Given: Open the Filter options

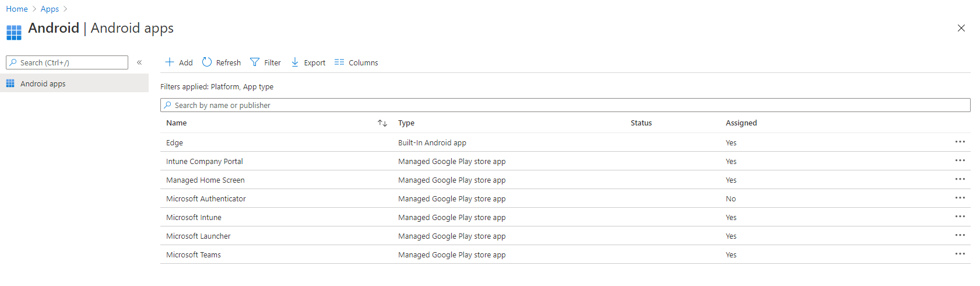Looking at the screenshot, I should pos(265,62).
